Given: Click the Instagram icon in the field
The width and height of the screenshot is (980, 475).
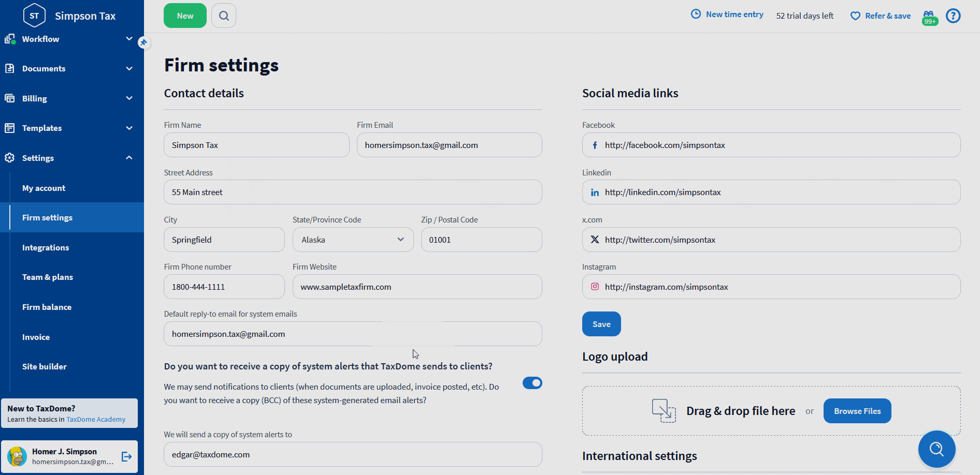Looking at the screenshot, I should tap(595, 287).
